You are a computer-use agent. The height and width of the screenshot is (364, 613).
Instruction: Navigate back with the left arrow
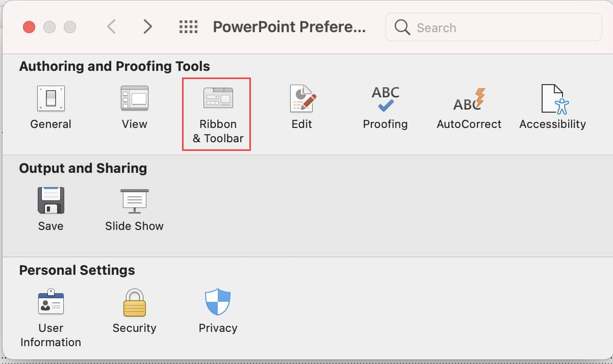pos(112,27)
